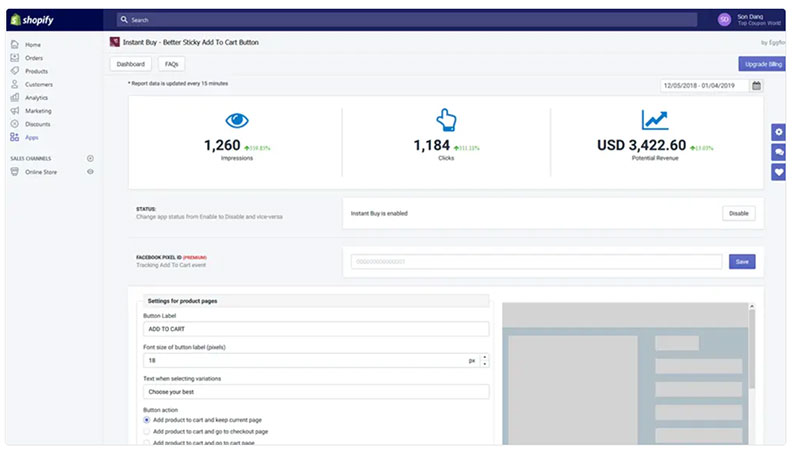Open Apps in the sidebar
Screen dimensions: 800x456
(32, 138)
